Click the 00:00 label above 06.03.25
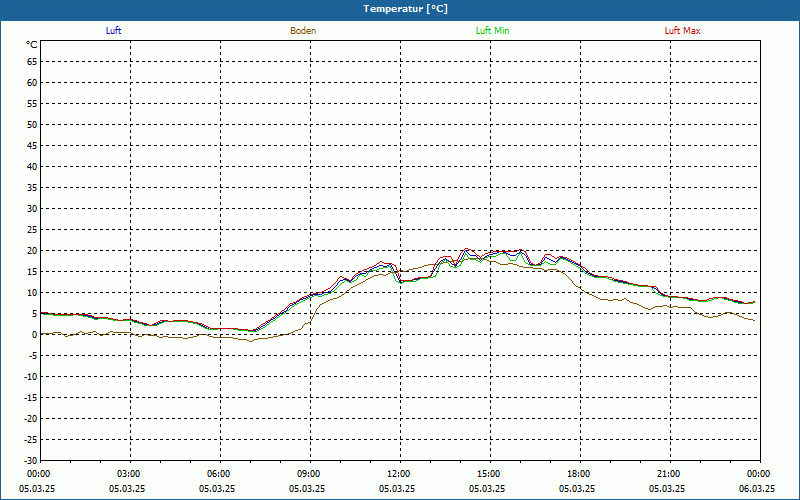 (760, 474)
